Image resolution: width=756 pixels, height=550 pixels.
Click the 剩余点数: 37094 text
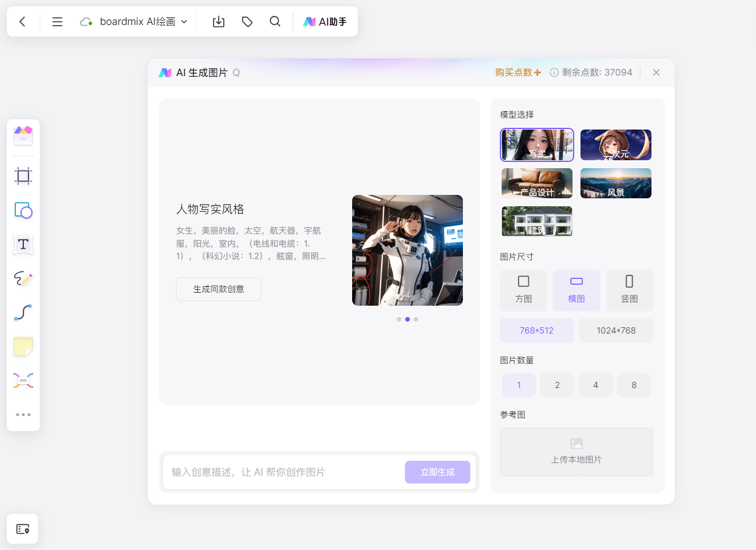point(597,73)
